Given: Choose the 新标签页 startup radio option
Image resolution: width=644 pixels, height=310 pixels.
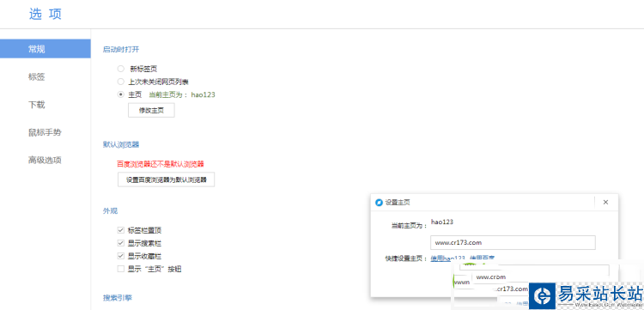Looking at the screenshot, I should tap(120, 69).
